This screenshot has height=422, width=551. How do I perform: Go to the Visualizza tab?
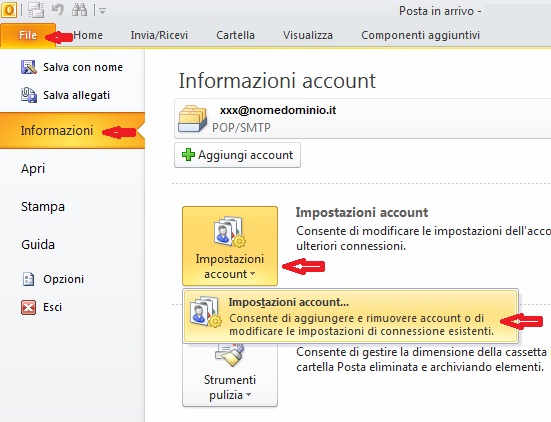coord(307,35)
